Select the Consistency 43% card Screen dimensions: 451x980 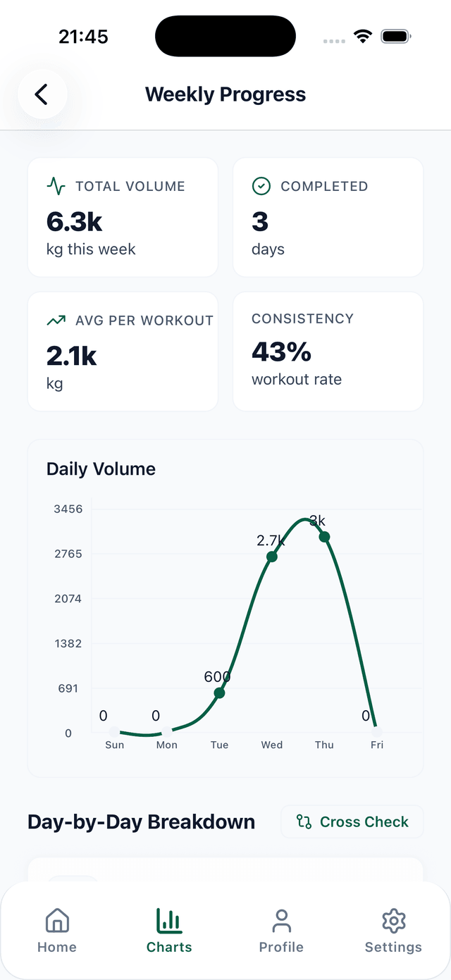point(328,350)
